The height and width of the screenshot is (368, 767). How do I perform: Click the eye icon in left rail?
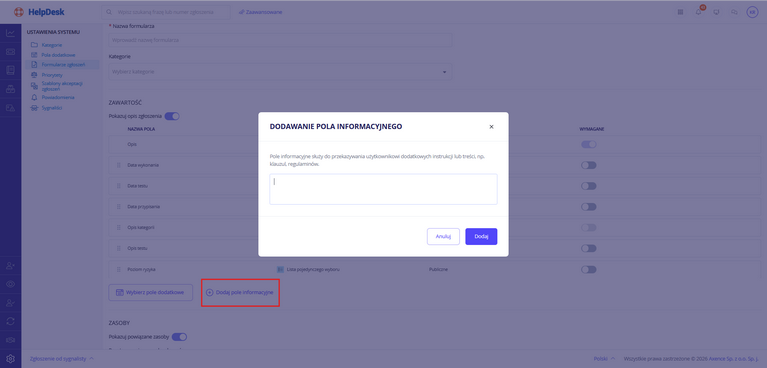click(x=10, y=284)
